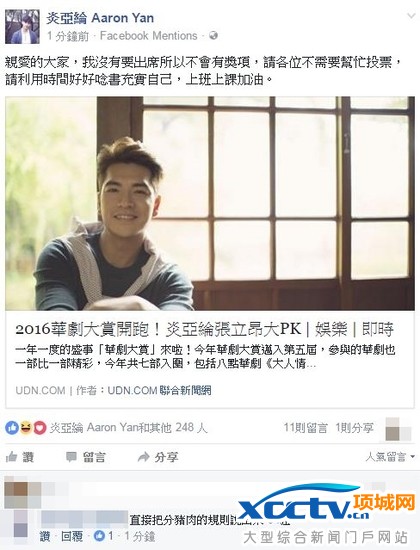Image resolution: width=420 pixels, height=550 pixels.
Task: Click the Facebook Mentions source link
Action: [148, 36]
